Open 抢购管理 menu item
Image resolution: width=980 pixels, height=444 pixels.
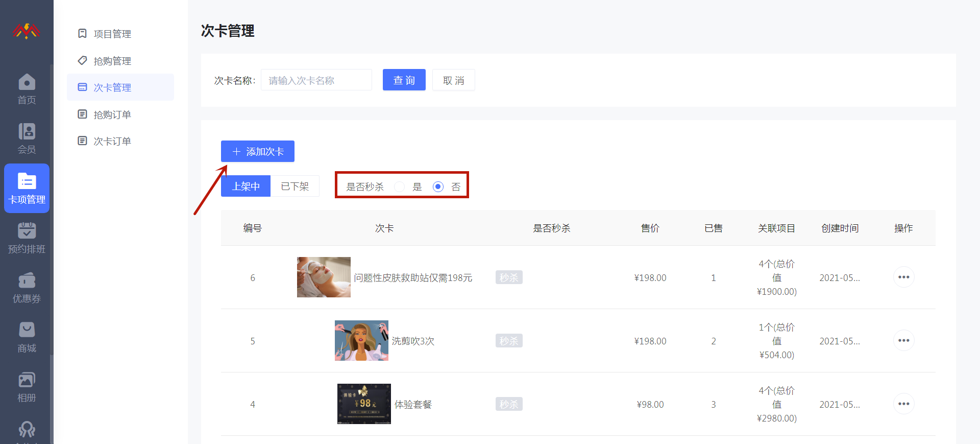click(x=120, y=61)
